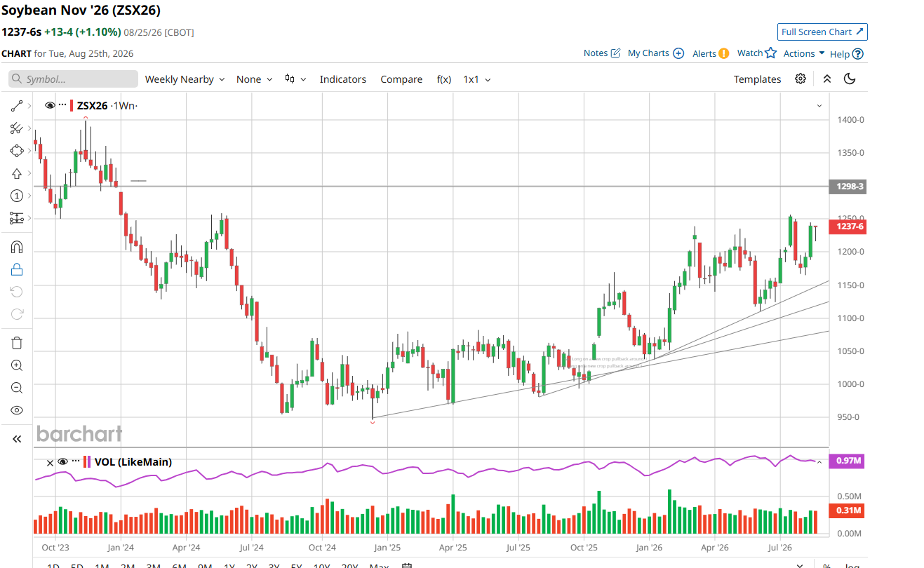Click the 0.31M volume label
Screen dimensions: 924x568
tap(848, 510)
